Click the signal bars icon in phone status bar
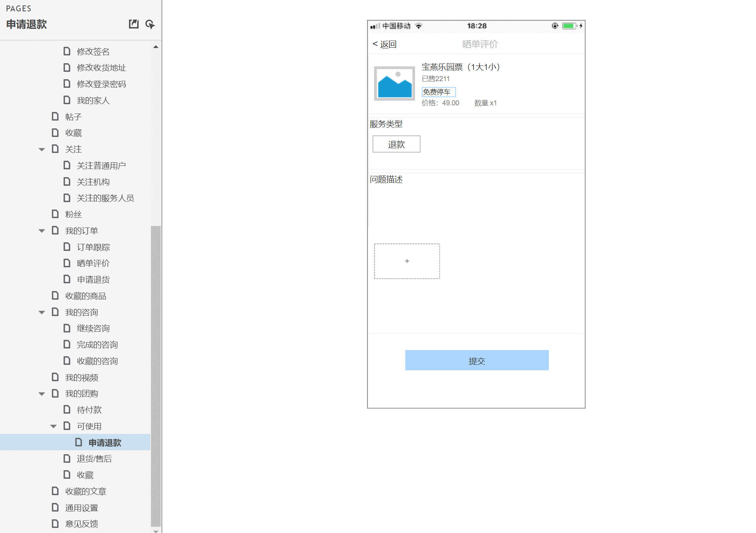756x533 pixels. [x=375, y=26]
